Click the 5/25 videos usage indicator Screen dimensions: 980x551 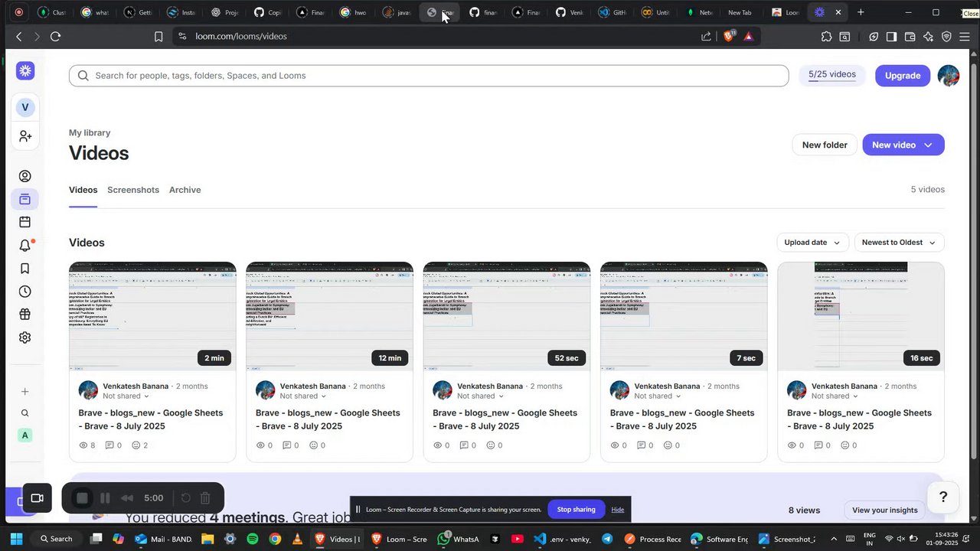click(832, 75)
